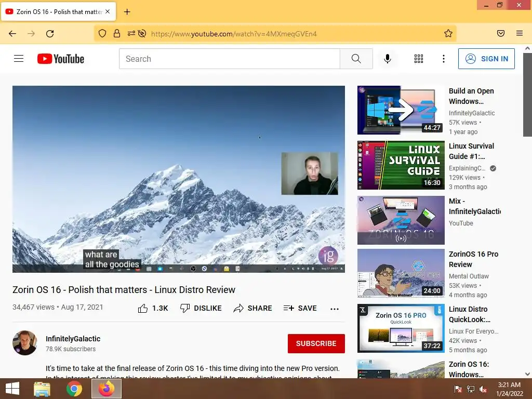Click the video title Zorin OS 16 heading
The width and height of the screenshot is (532, 399).
pyautogui.click(x=124, y=290)
